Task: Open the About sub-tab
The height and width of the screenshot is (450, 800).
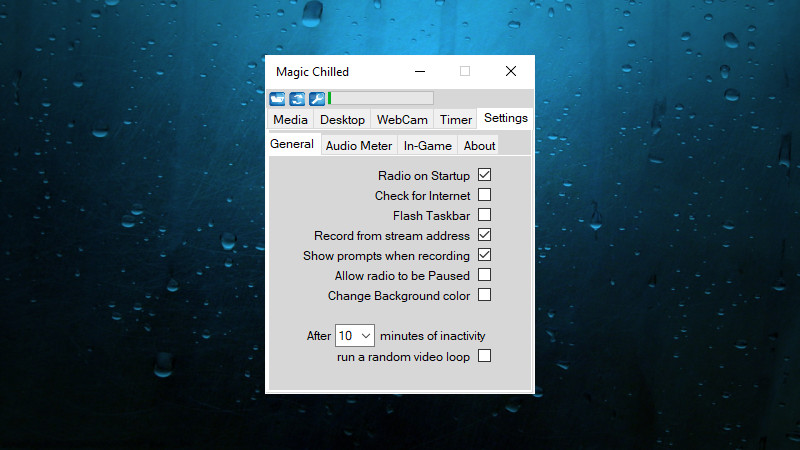Action: pos(480,146)
